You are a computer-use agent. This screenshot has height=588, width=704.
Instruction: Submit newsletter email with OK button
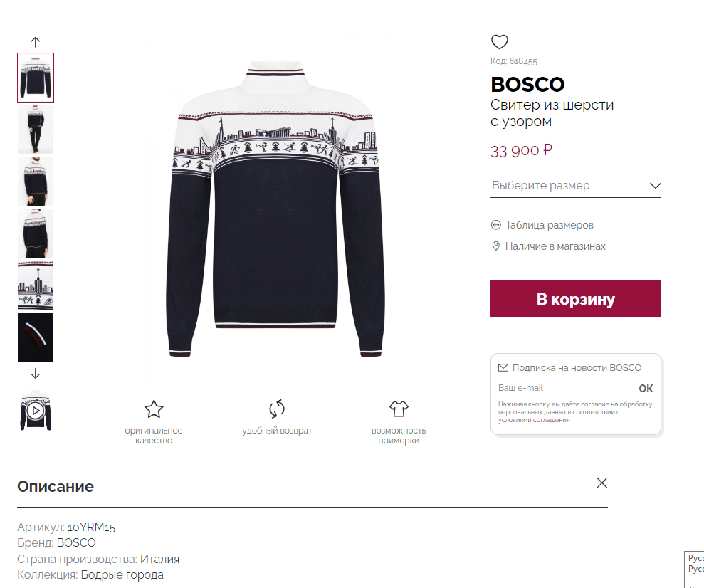[x=646, y=389]
